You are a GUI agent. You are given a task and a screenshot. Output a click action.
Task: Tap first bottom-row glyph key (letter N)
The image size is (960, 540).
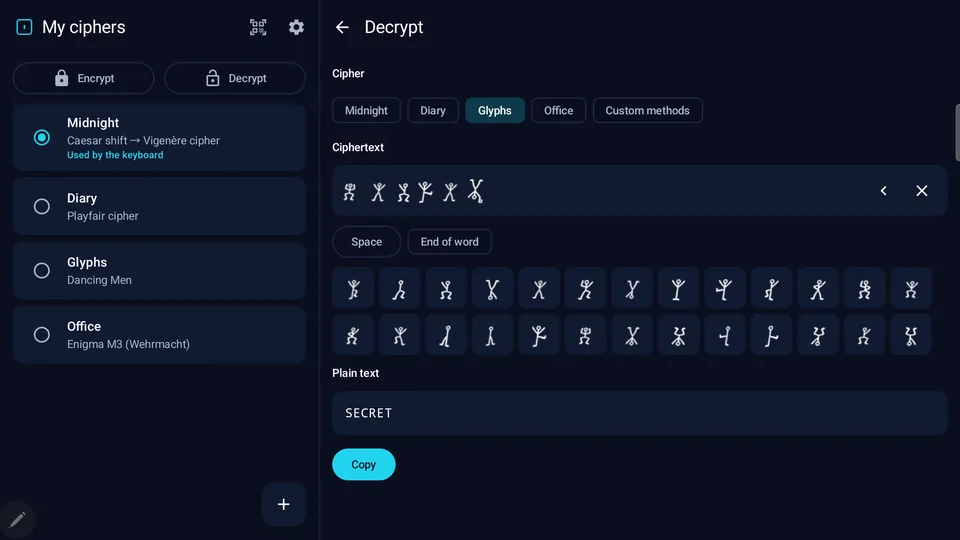pos(353,336)
